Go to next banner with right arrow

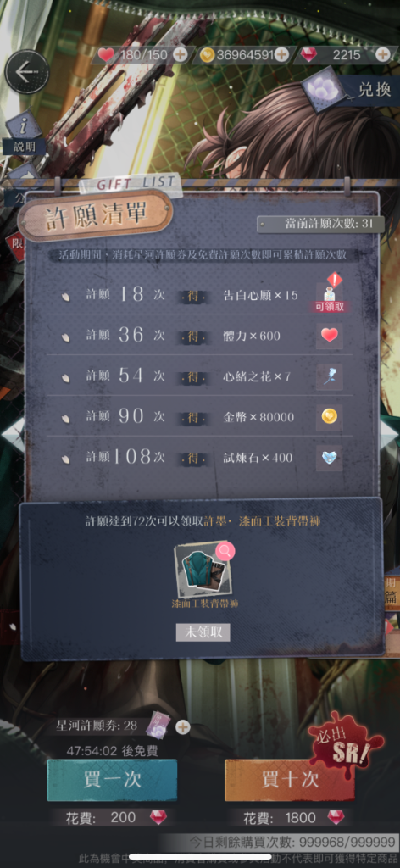(389, 433)
